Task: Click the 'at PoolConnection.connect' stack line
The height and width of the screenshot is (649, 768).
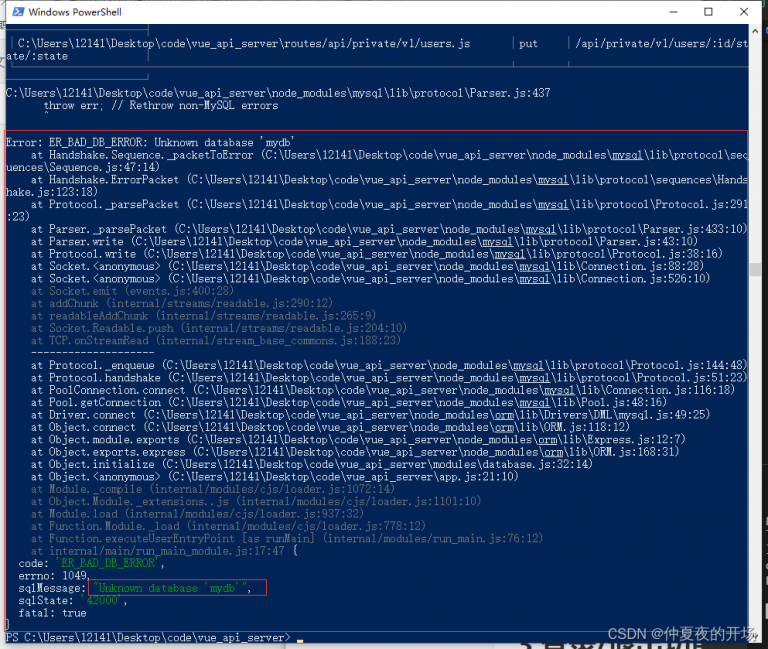Action: 383,390
